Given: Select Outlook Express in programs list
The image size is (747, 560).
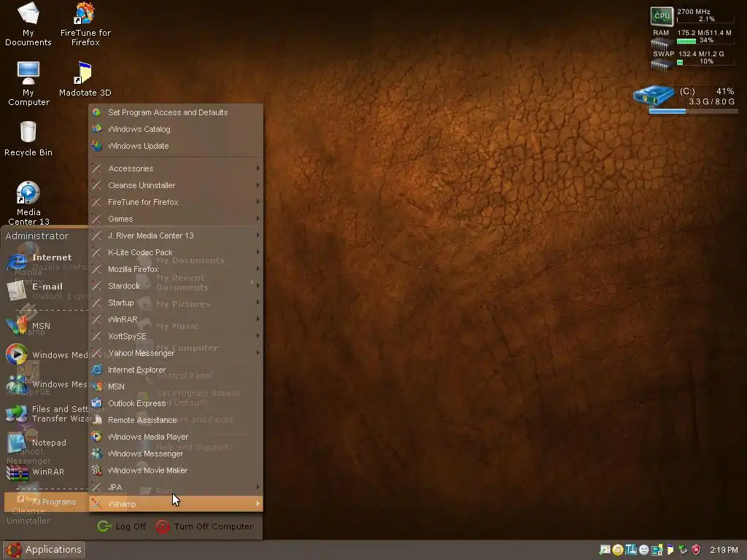Looking at the screenshot, I should click(x=176, y=403).
